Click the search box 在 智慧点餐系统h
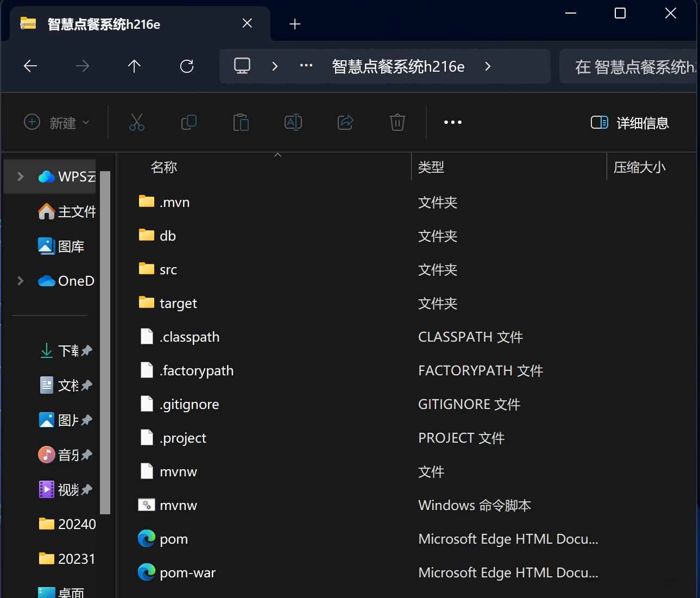Image resolution: width=700 pixels, height=598 pixels. pyautogui.click(x=628, y=66)
